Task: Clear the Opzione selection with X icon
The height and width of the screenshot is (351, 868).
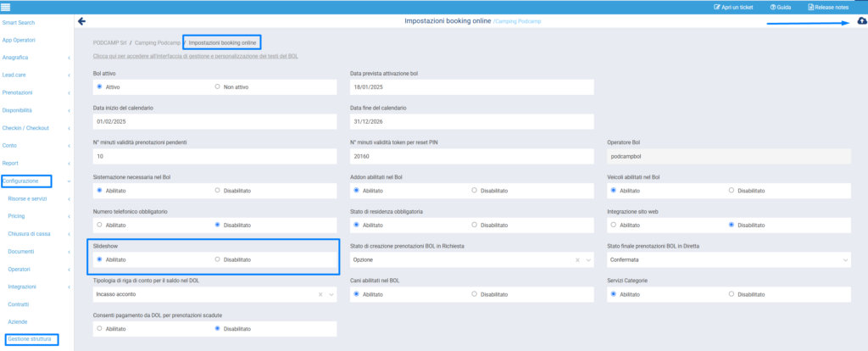Action: click(x=578, y=259)
